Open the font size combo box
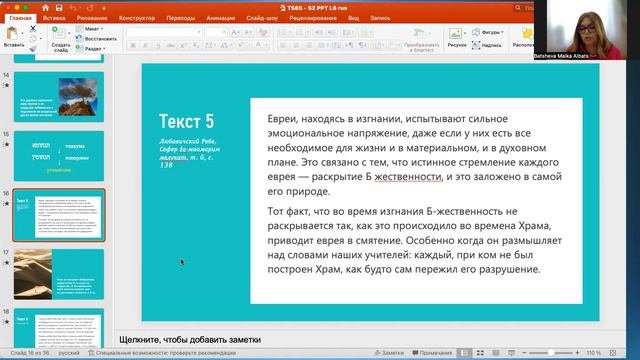The height and width of the screenshot is (360, 640). pyautogui.click(x=216, y=32)
